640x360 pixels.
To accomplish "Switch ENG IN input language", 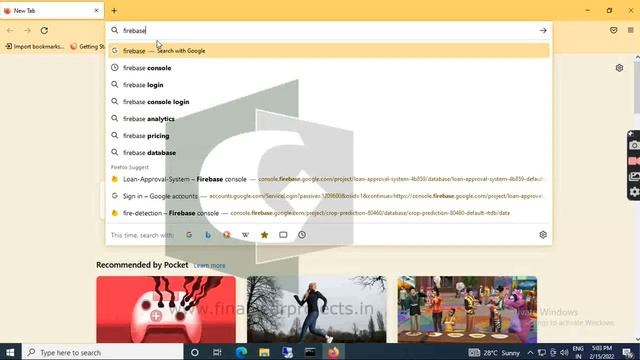I will tap(578, 352).
